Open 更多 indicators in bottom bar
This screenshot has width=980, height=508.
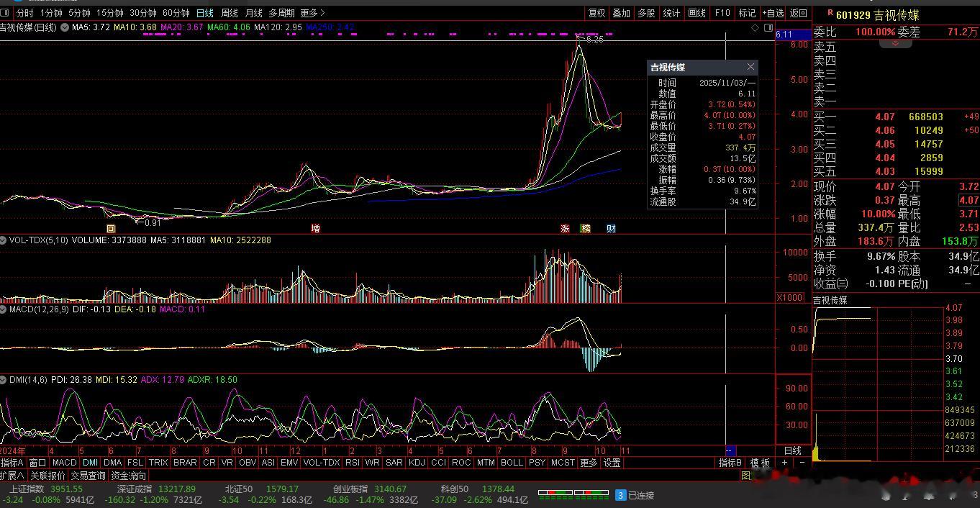point(589,463)
